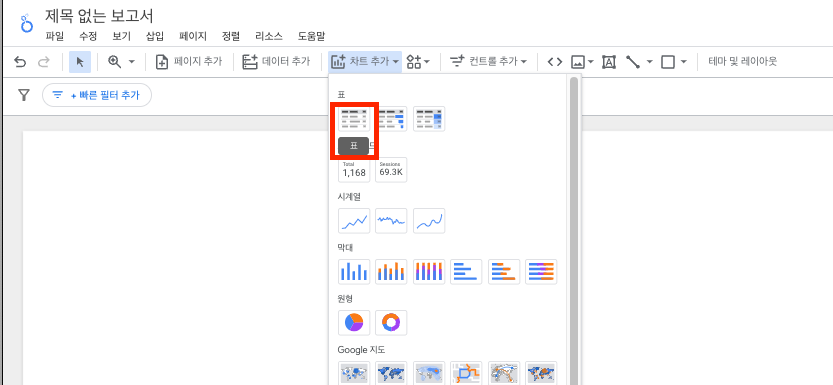
Task: Click the 원형 section label
Action: [x=345, y=298]
